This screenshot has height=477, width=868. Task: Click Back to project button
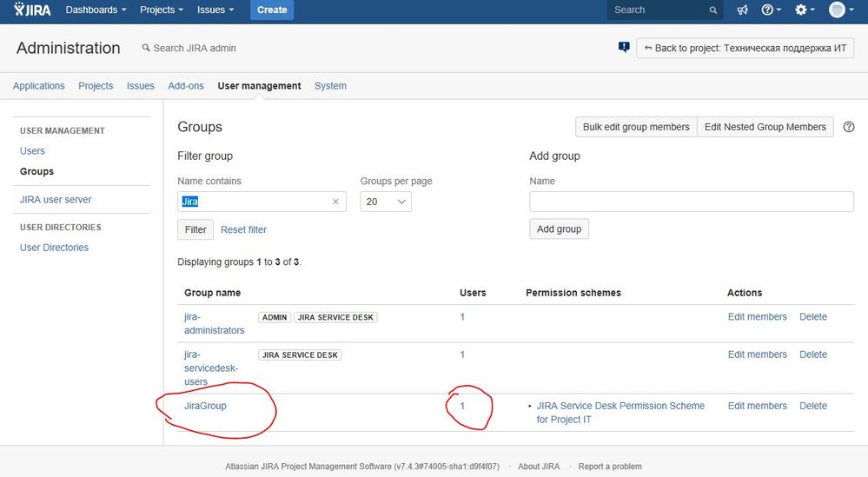tap(745, 48)
